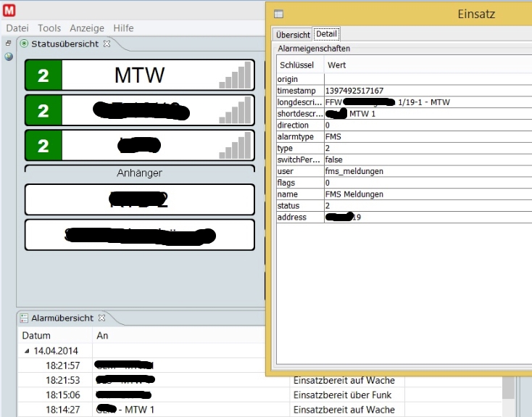The width and height of the screenshot is (532, 417).
Task: Click 'Einsatzbereit über Funk' status text
Action: pyautogui.click(x=342, y=395)
